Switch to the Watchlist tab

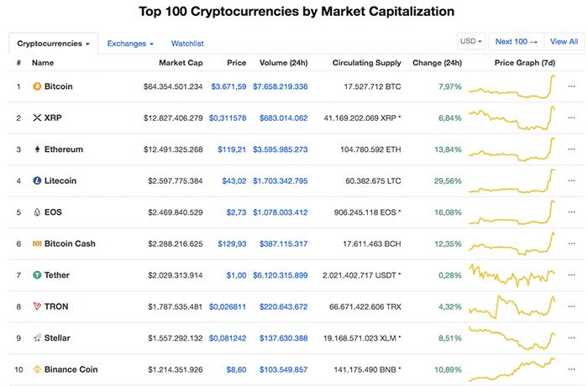click(x=187, y=43)
